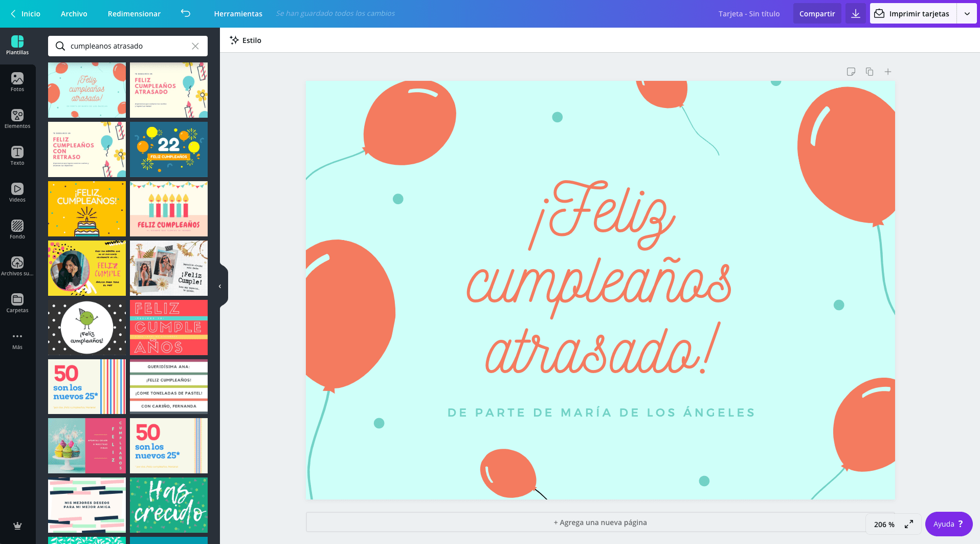Select the Queridísima Ana striped template
The image size is (980, 544).
point(169,387)
